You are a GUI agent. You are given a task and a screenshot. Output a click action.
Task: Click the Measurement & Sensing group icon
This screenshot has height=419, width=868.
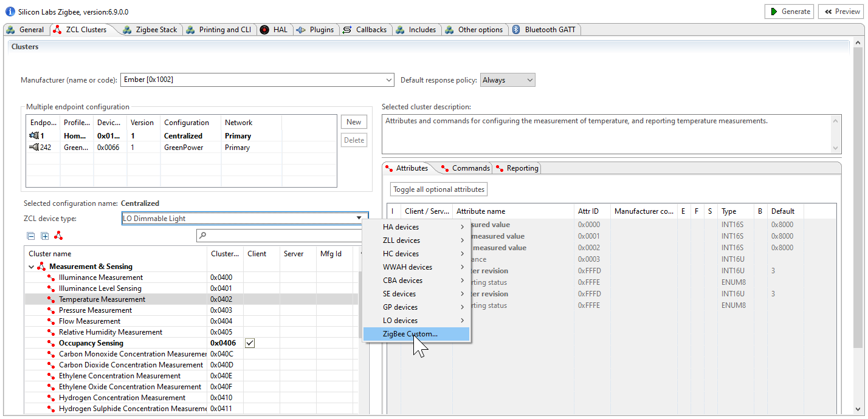(41, 267)
